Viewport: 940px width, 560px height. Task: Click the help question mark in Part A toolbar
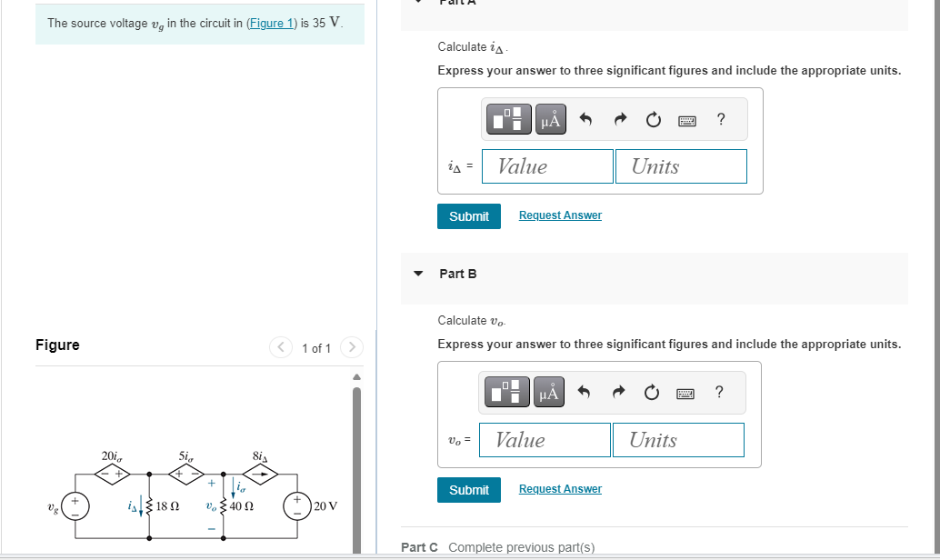[x=720, y=118]
